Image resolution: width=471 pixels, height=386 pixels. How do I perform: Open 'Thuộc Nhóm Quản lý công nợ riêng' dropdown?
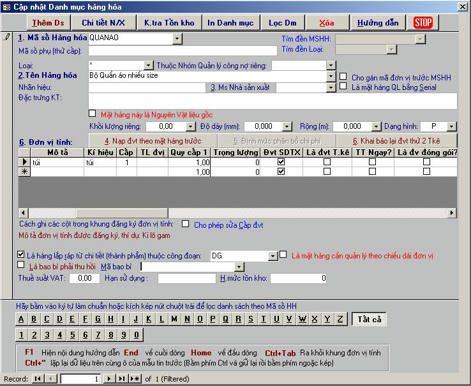(330, 65)
